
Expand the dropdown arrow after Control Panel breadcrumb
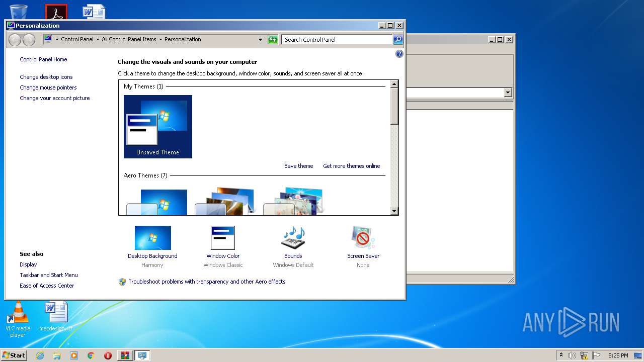pos(97,39)
